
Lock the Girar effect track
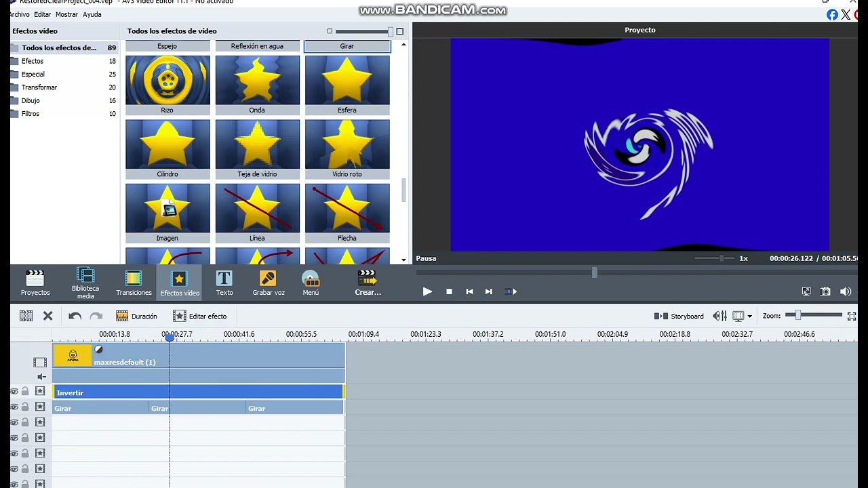(25, 407)
